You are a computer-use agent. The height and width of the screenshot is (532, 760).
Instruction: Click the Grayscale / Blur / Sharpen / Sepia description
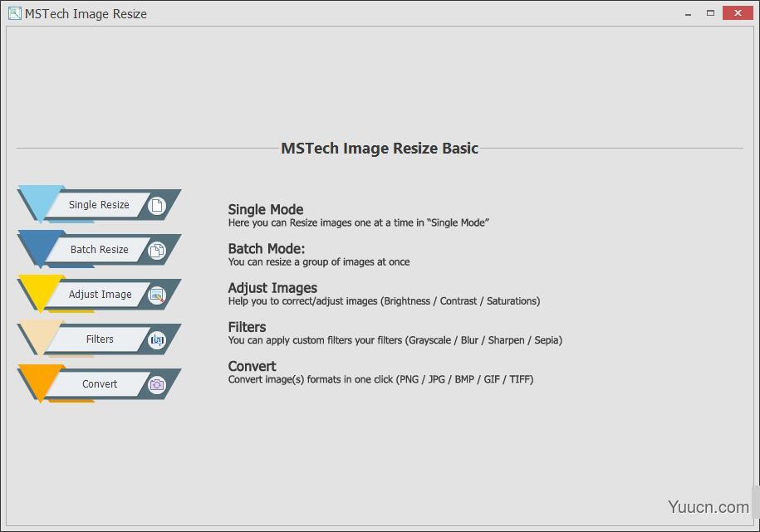click(395, 340)
